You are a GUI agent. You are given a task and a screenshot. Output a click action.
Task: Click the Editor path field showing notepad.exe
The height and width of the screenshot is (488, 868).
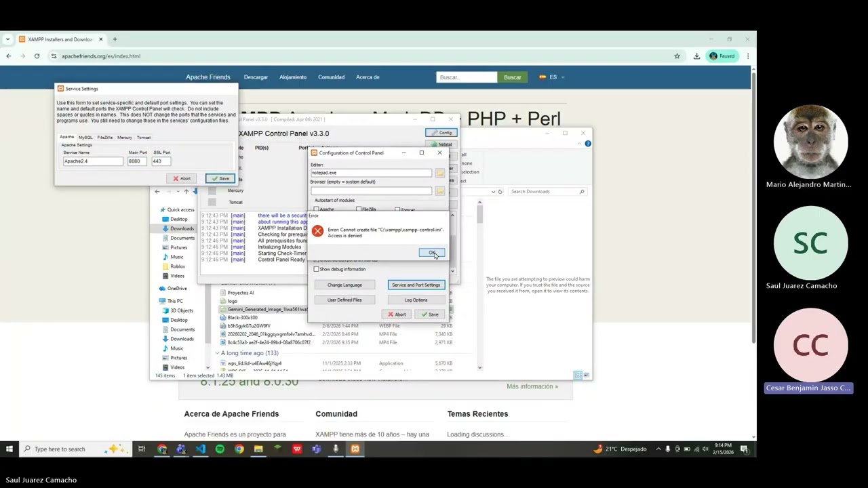click(371, 173)
